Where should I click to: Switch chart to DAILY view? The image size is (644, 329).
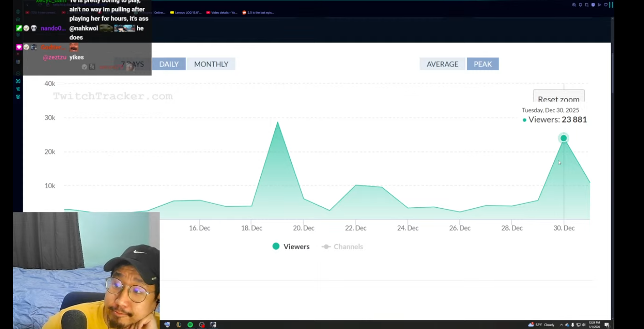coord(169,64)
